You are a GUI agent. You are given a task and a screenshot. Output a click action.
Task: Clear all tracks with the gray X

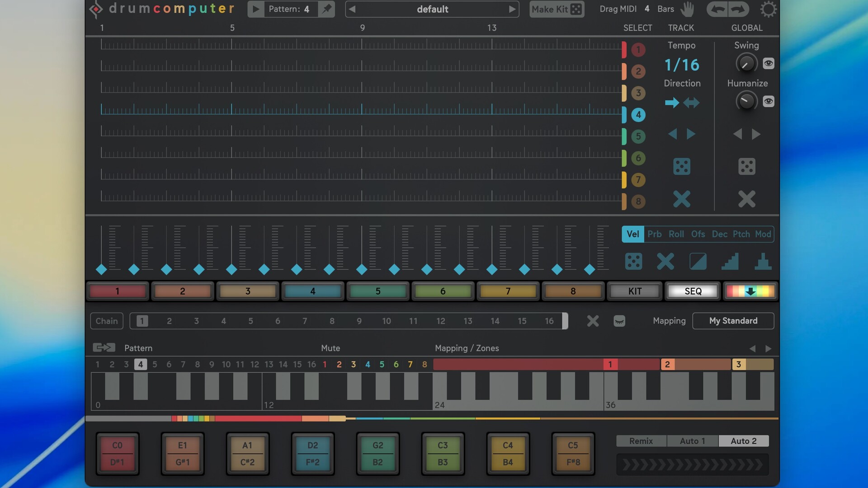tap(747, 199)
